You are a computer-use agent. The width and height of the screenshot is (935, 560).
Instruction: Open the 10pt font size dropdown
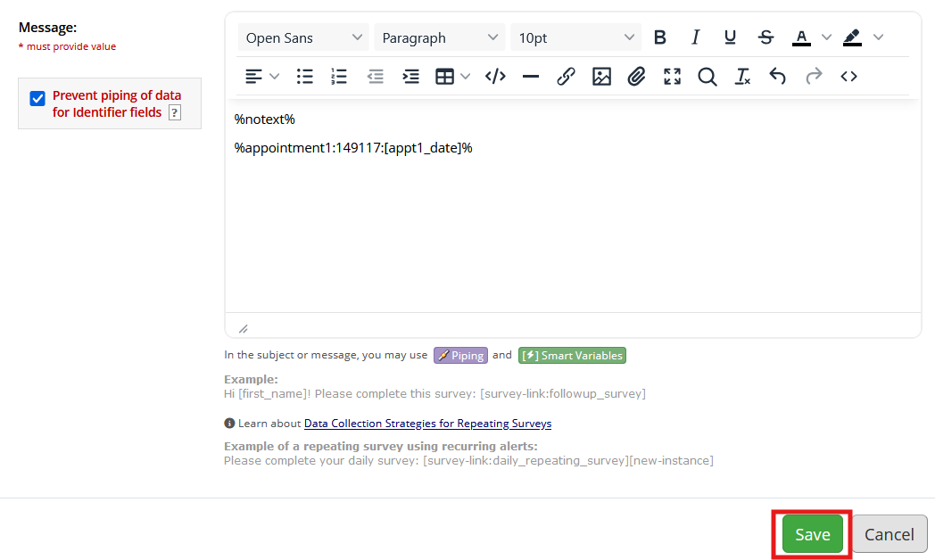(x=575, y=37)
